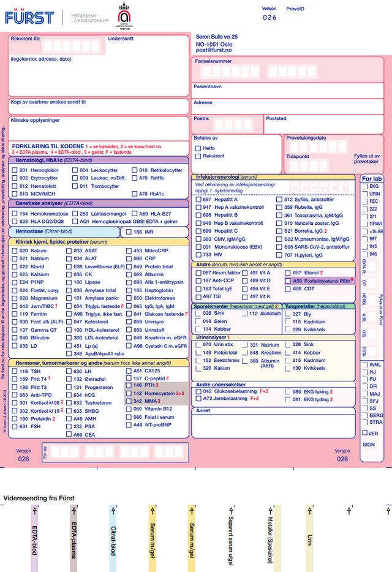Click the Kliniske opplysninger text area
Screen dimensions: 392x572
pyautogui.click(x=99, y=128)
